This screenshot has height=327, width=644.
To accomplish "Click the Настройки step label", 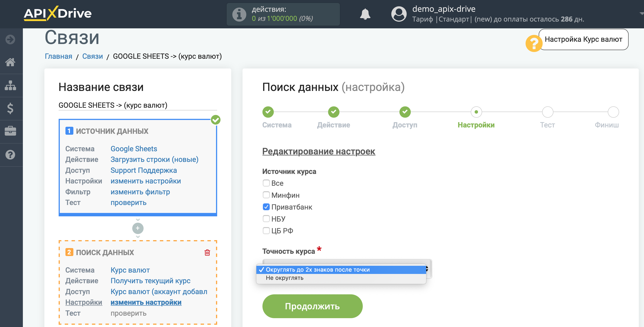I will click(x=476, y=125).
